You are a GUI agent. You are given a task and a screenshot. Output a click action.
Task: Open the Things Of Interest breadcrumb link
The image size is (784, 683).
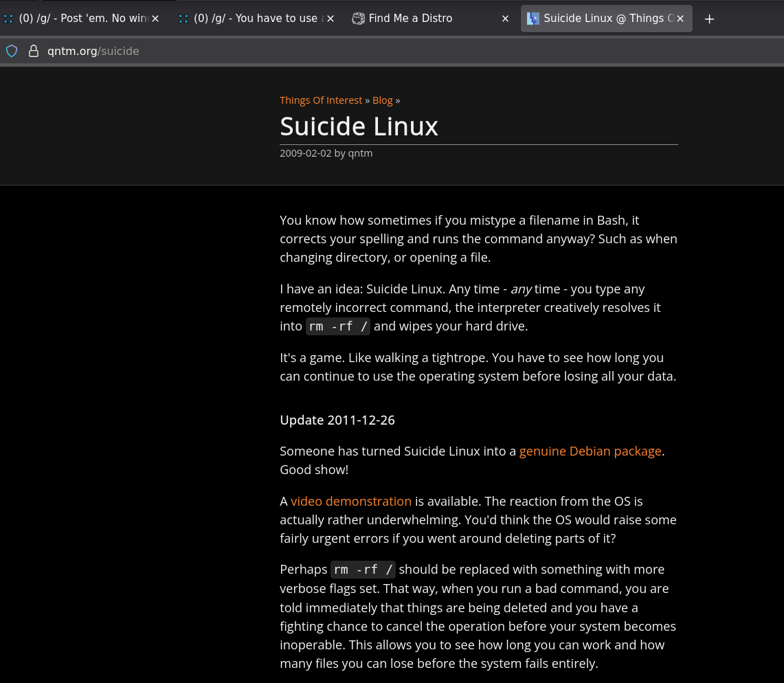pos(320,100)
